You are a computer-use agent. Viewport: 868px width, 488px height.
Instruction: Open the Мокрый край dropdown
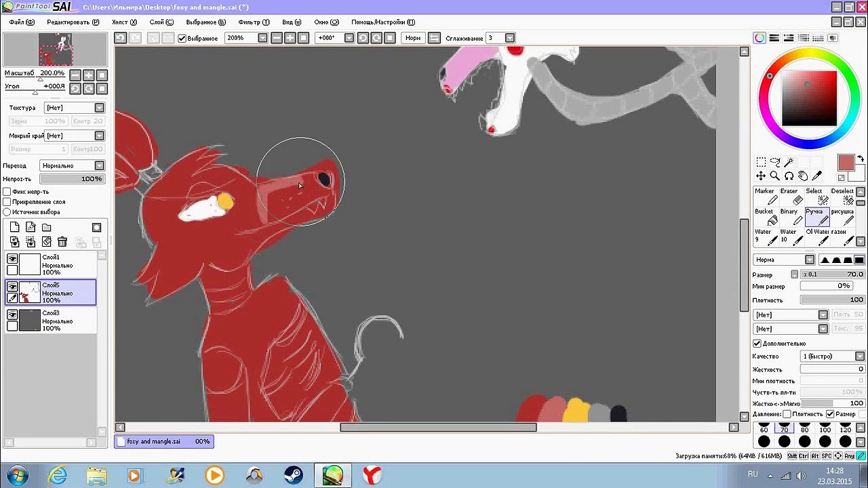click(75, 136)
